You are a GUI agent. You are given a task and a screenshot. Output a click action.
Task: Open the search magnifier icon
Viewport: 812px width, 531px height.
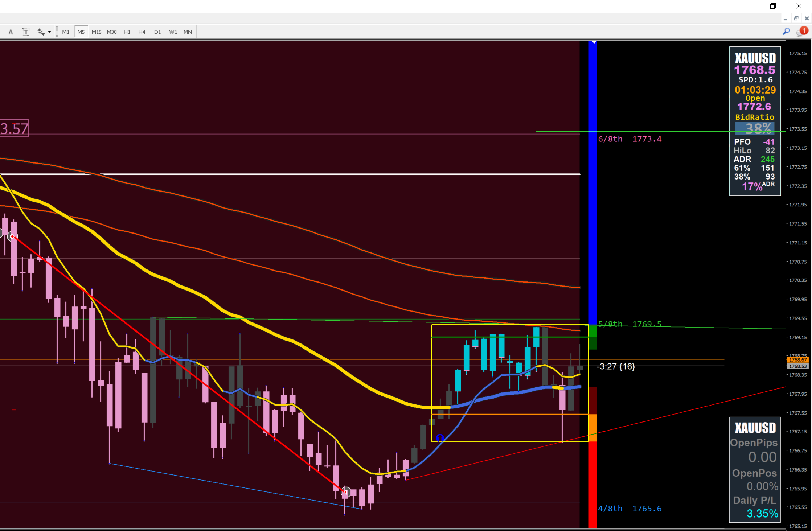click(x=786, y=32)
